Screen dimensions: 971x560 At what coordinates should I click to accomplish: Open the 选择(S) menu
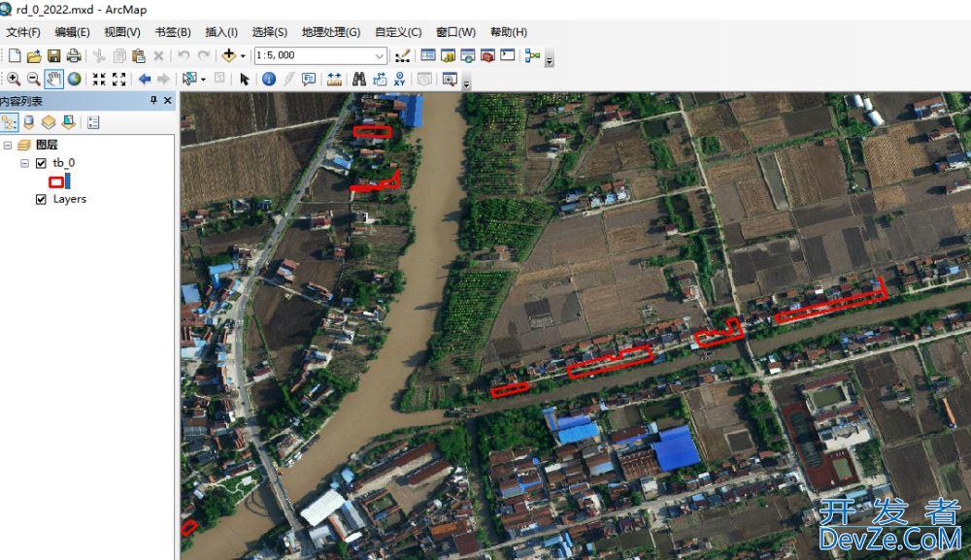[x=269, y=32]
